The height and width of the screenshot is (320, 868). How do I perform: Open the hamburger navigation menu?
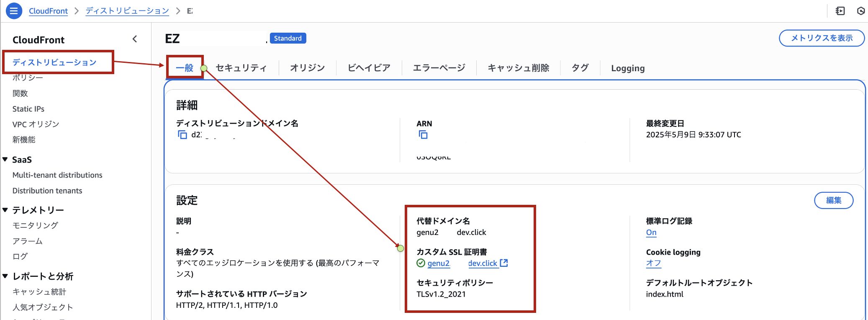pyautogui.click(x=14, y=11)
